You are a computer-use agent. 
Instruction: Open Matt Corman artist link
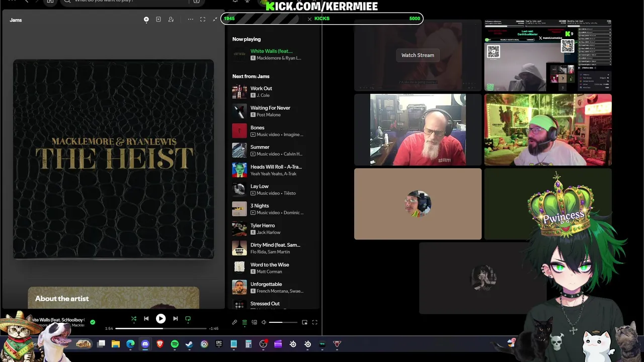269,271
